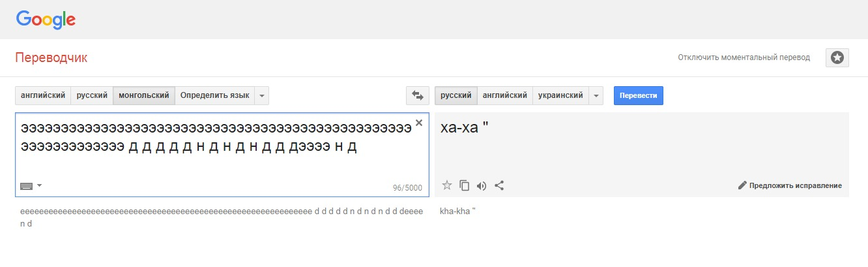Image resolution: width=868 pixels, height=267 pixels.
Task: Click Отключить моментальный перевод link
Action: [744, 57]
